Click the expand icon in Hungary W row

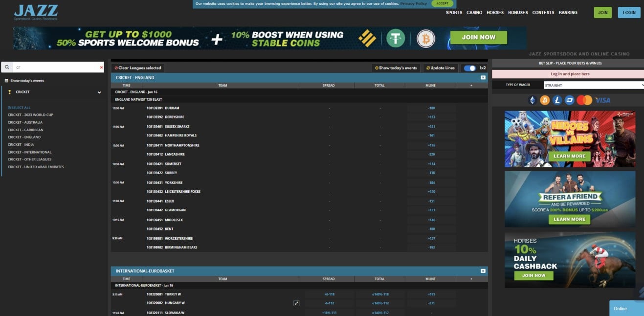[x=296, y=303]
